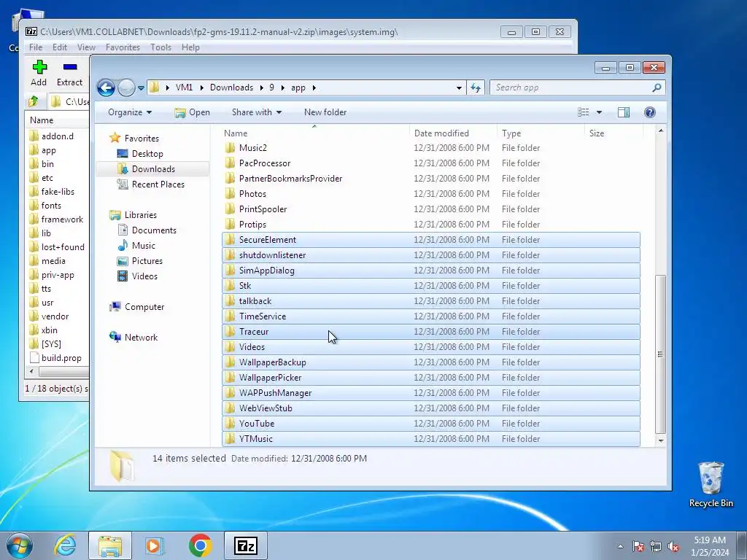This screenshot has width=747, height=560.
Task: Click the Extract button in 7-Zip toolbar
Action: coord(69,74)
